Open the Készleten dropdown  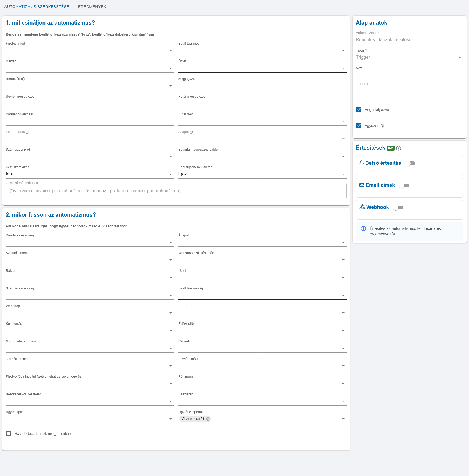click(262, 401)
